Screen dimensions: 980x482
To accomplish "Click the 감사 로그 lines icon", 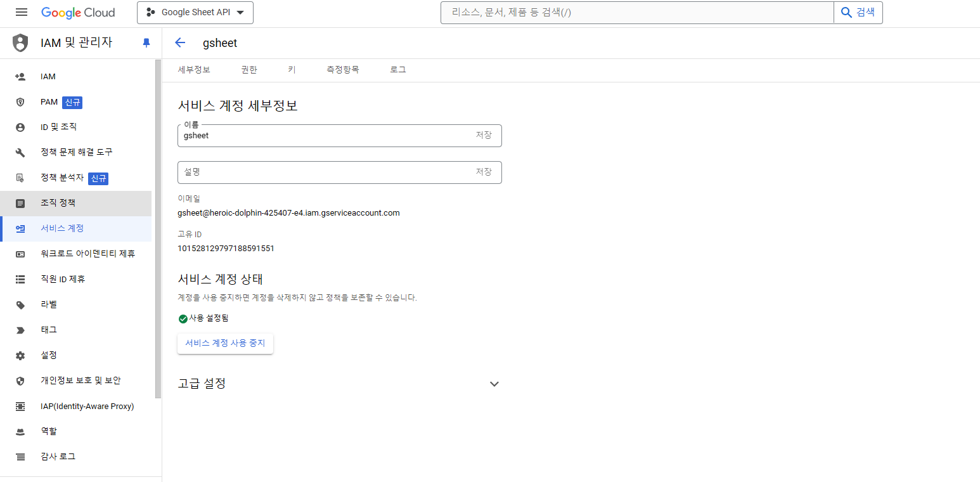I will tap(20, 457).
